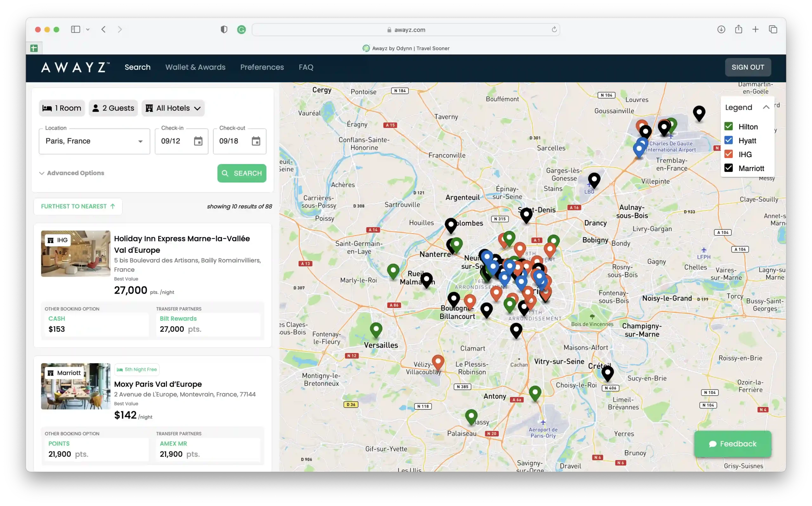Click the showing 10 results of 88 text
Viewport: 812px width, 506px height.
pyautogui.click(x=239, y=207)
